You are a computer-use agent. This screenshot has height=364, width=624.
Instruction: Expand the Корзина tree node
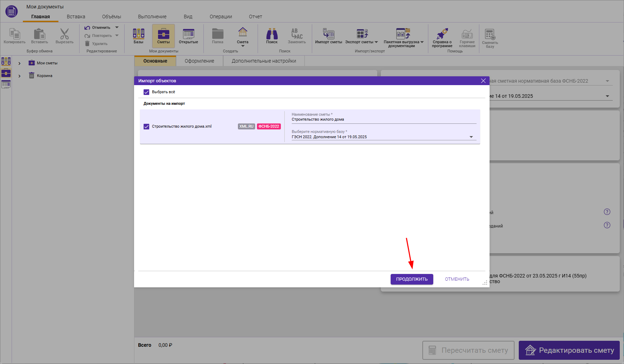click(19, 76)
